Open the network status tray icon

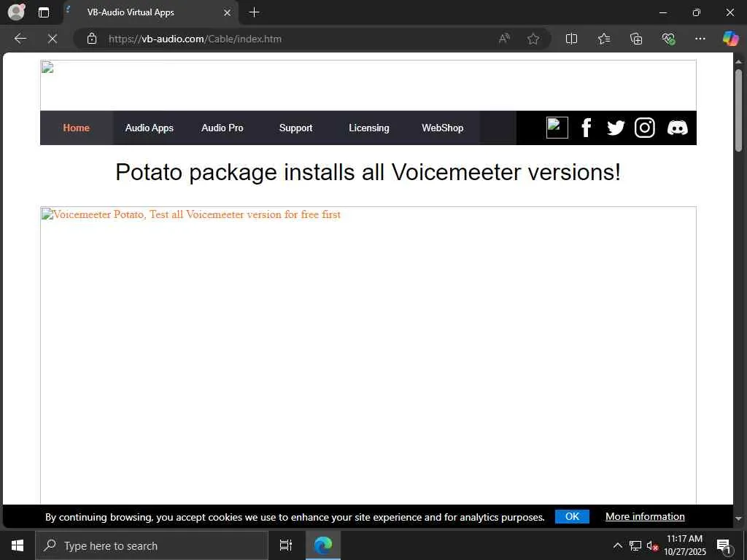pyautogui.click(x=635, y=545)
